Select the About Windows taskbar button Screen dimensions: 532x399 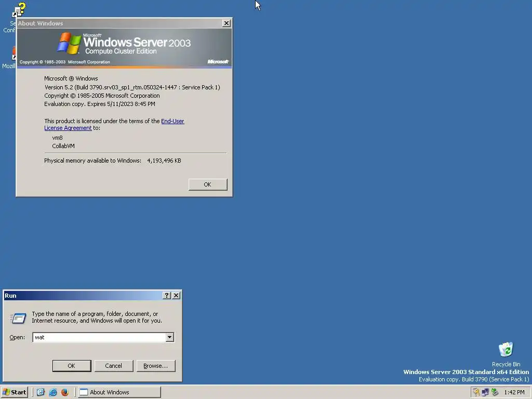[119, 392]
